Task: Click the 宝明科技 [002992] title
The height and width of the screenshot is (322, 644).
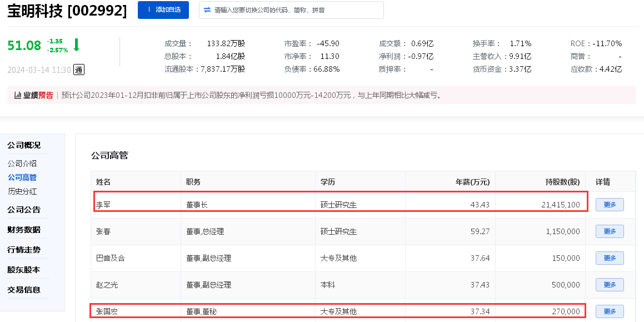Action: [x=67, y=10]
